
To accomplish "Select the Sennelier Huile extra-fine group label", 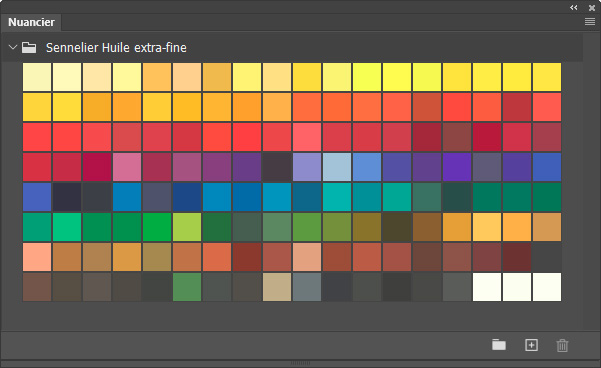I will point(116,48).
